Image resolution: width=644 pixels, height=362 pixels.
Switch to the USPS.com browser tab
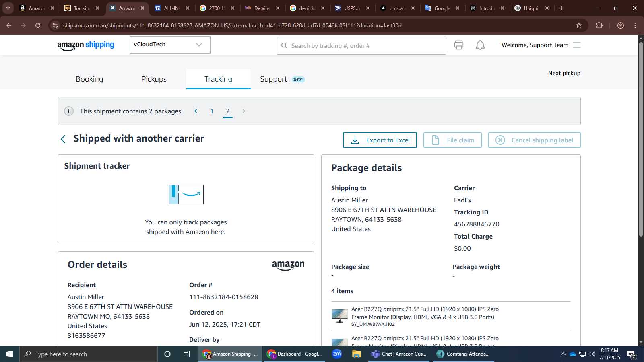tap(353, 8)
